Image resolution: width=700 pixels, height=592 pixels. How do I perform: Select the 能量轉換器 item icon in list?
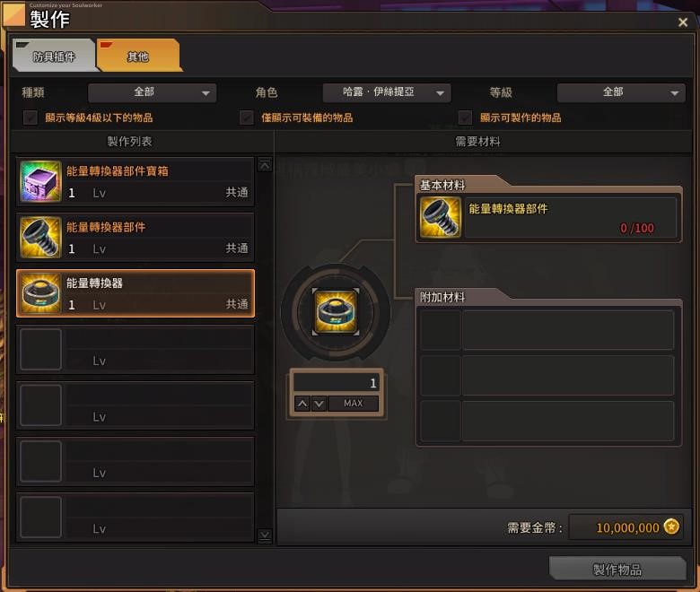(40, 293)
